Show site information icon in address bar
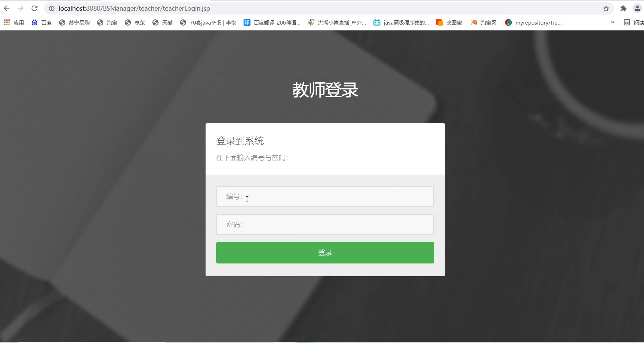Image resolution: width=644 pixels, height=343 pixels. pos(51,9)
